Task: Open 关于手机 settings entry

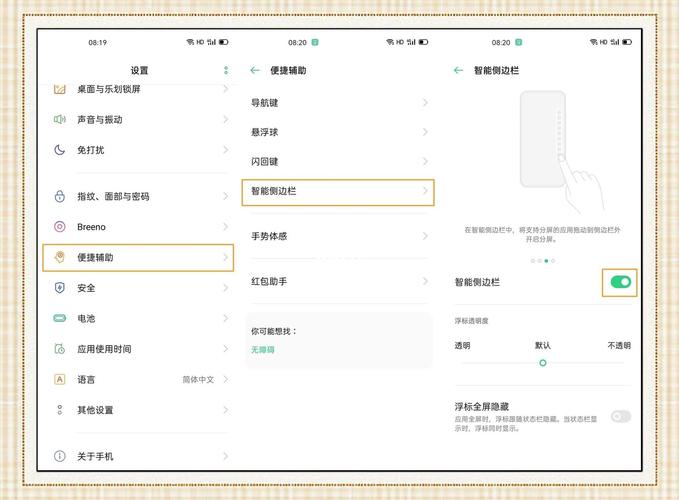Action: [x=138, y=456]
